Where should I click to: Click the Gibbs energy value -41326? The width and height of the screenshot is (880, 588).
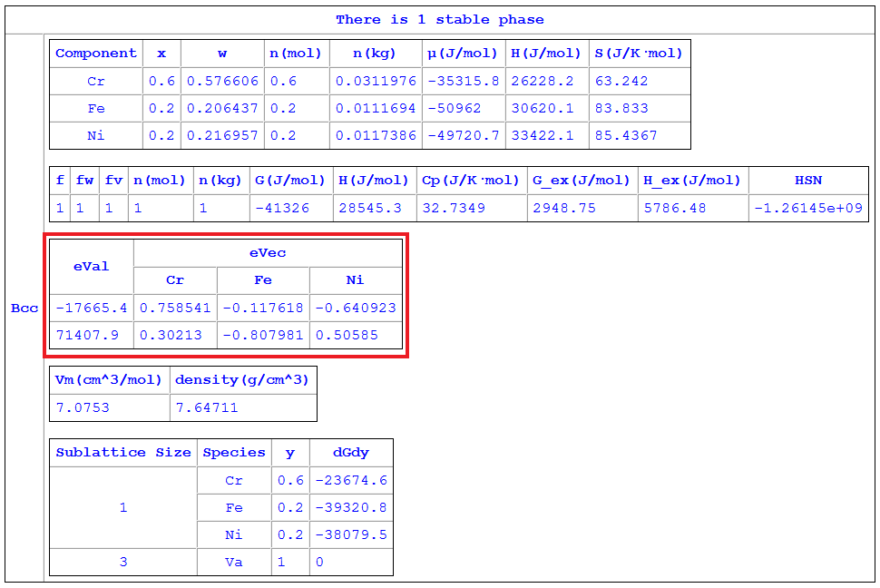pos(283,208)
